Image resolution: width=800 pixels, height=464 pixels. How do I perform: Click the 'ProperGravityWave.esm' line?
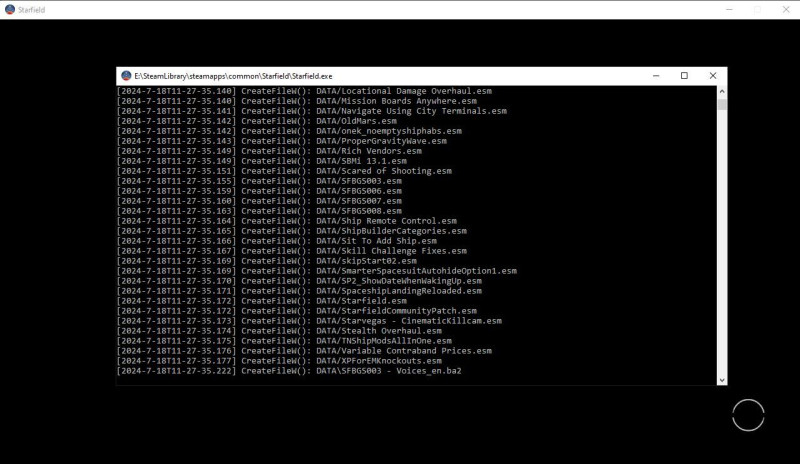(282, 141)
